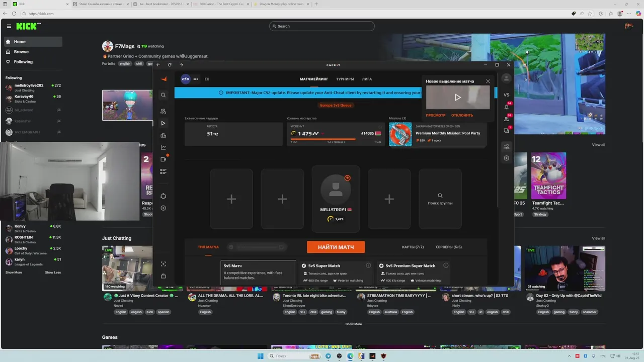Open СЕРВЕРЫ (6/6) server selection
Screen dimensions: 644x362
pyautogui.click(x=449, y=247)
